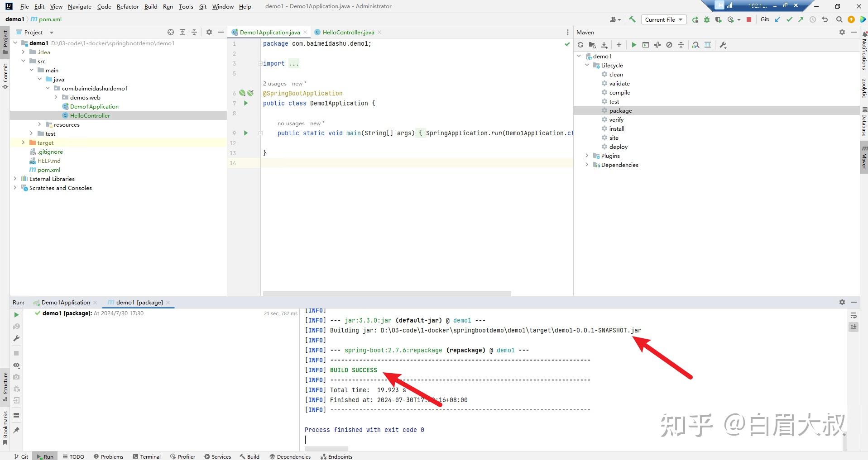Expand demos.web package

click(x=56, y=97)
